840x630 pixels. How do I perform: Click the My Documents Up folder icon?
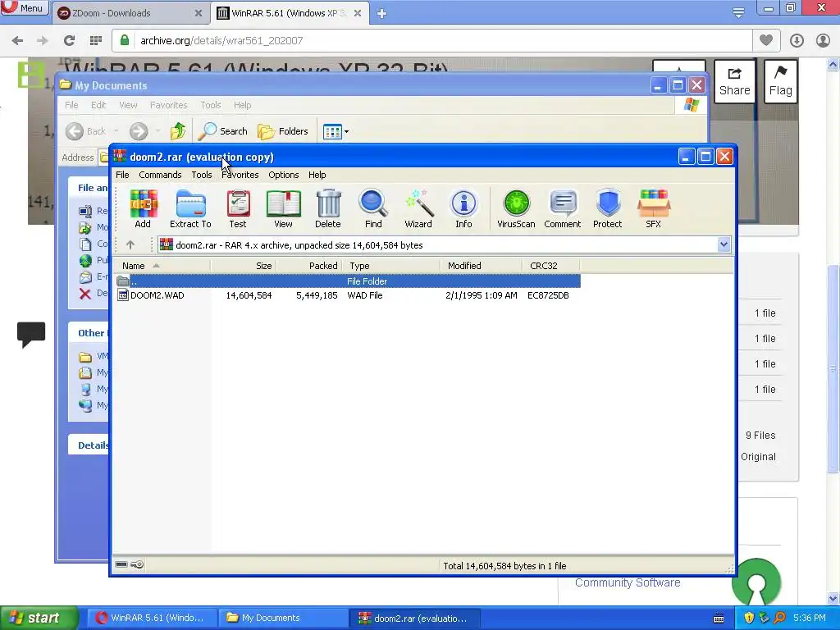(x=178, y=130)
